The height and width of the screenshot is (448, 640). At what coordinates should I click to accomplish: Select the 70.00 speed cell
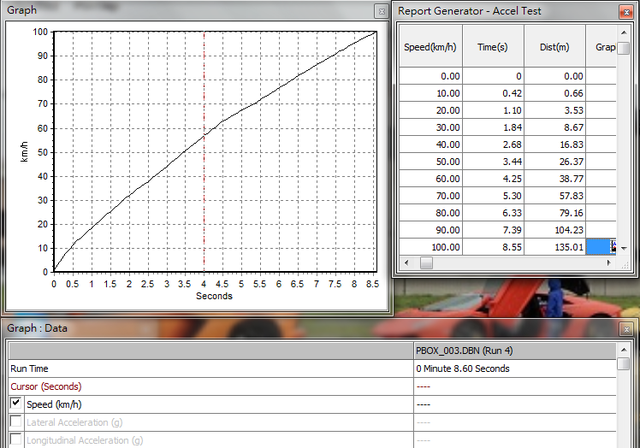pyautogui.click(x=431, y=196)
